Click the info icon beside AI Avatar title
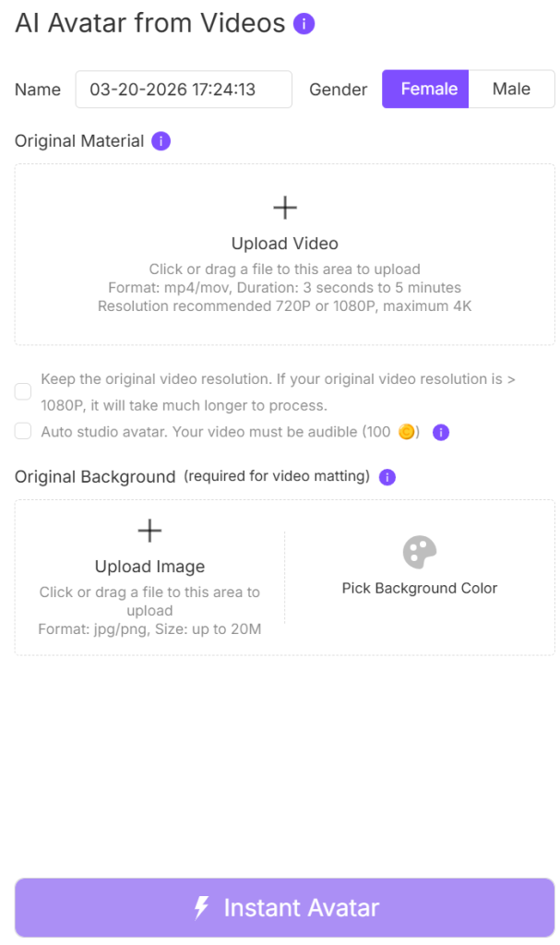Screen dimensions: 560x945 (x=304, y=24)
